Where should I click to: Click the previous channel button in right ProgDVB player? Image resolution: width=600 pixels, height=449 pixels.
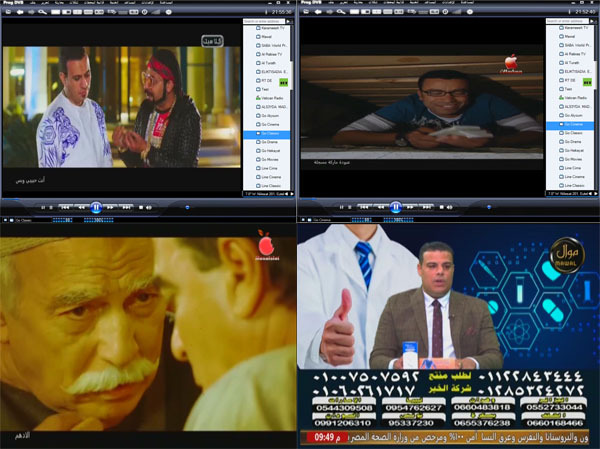(x=364, y=207)
